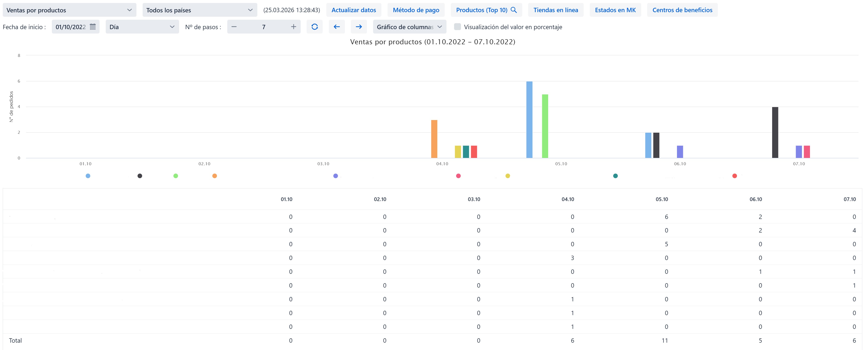Click the Fecha de inicio date field
This screenshot has height=350, width=868.
70,27
